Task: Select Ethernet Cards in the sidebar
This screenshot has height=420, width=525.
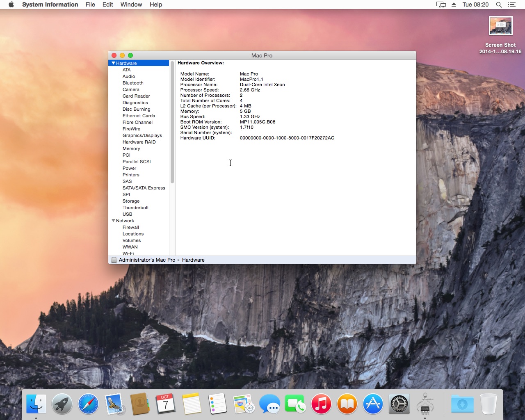Action: pos(139,116)
